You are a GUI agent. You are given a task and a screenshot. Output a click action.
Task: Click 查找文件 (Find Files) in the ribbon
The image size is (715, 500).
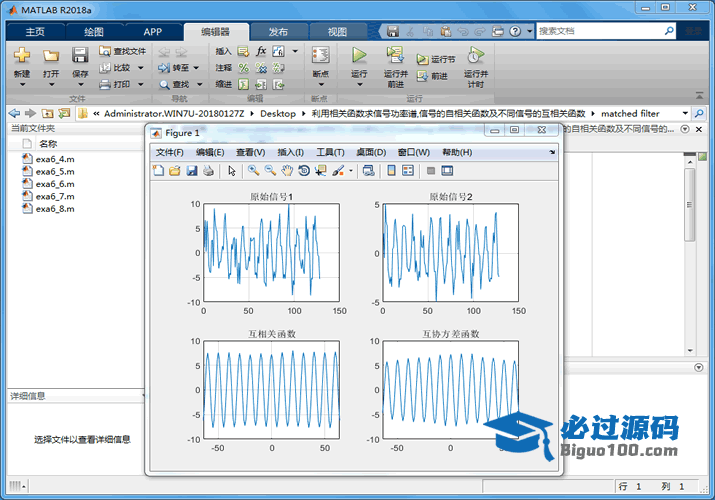(x=123, y=51)
